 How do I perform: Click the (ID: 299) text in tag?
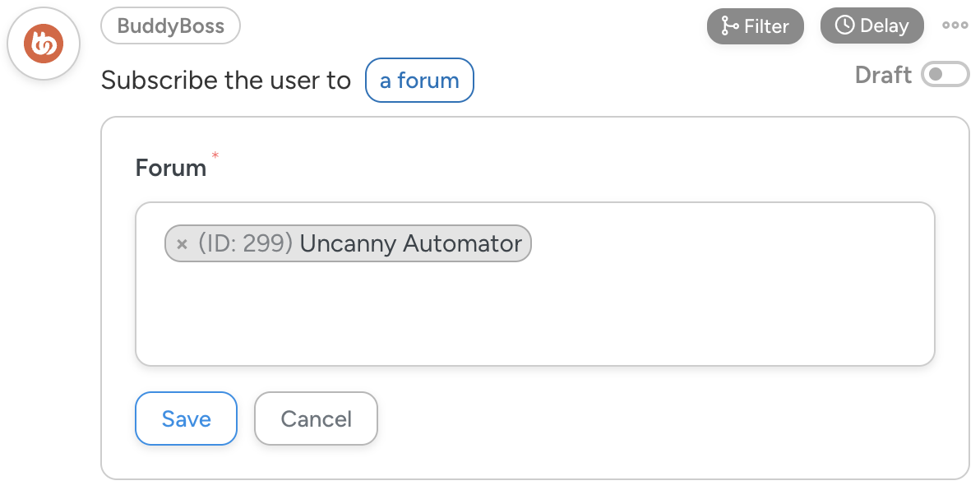click(246, 243)
